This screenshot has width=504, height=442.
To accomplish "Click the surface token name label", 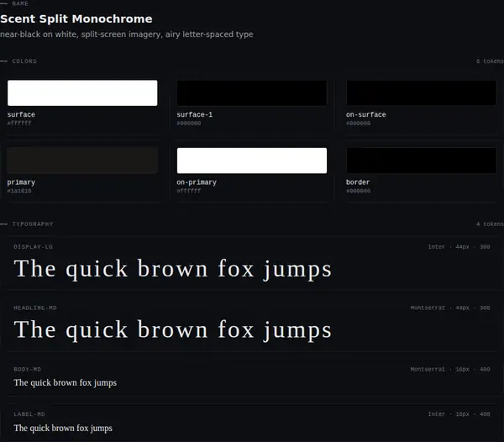I will [x=21, y=114].
